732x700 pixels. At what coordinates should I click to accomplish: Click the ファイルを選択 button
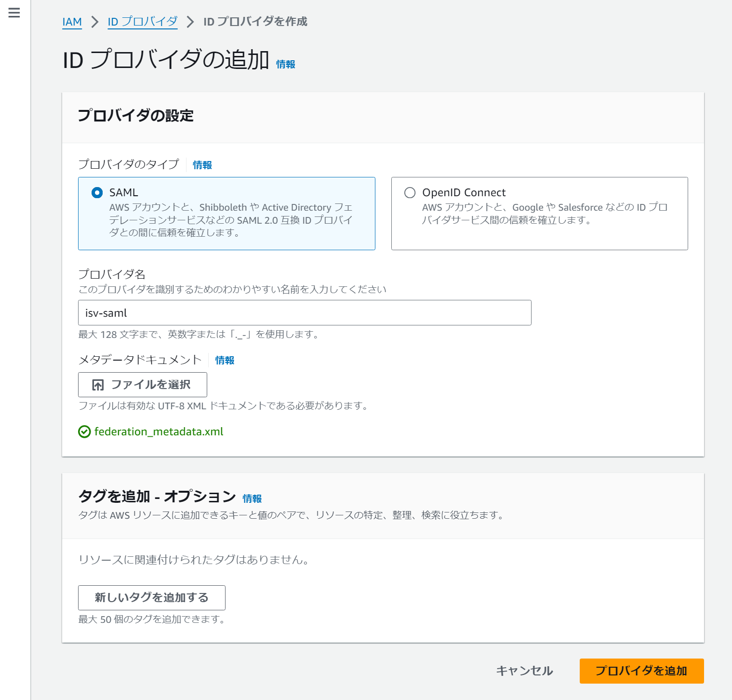click(x=142, y=384)
